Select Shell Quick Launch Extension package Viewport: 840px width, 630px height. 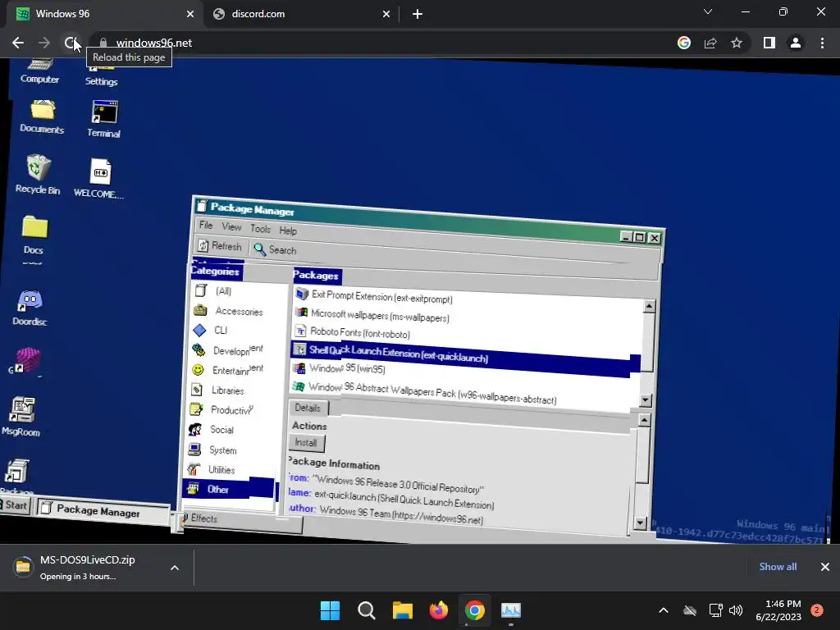465,358
